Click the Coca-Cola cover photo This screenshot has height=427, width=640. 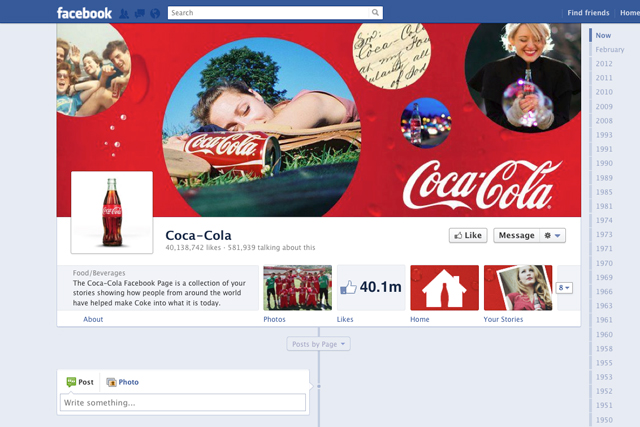click(318, 120)
